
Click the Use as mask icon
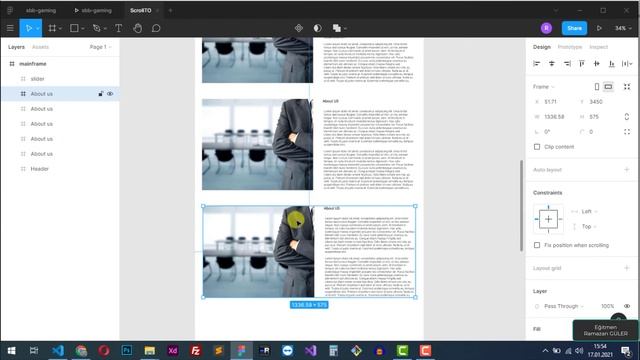coord(318,28)
